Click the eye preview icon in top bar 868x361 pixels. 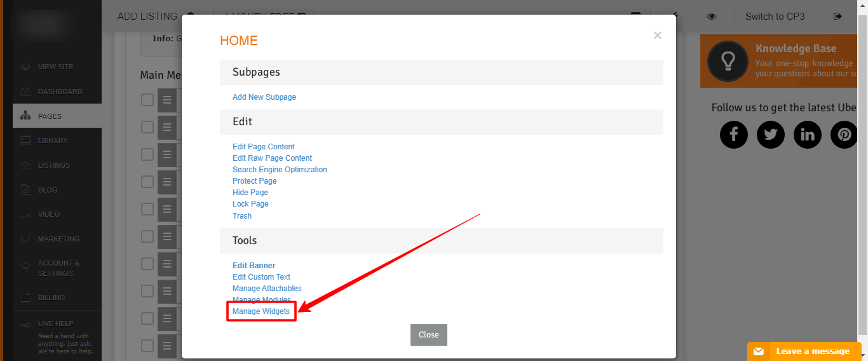click(x=712, y=17)
